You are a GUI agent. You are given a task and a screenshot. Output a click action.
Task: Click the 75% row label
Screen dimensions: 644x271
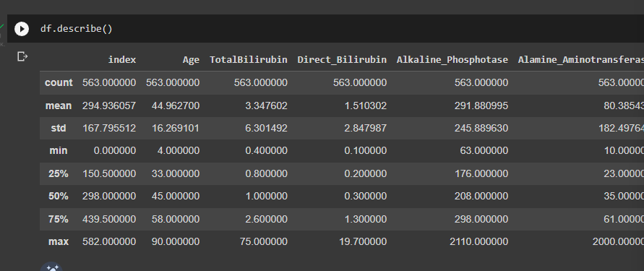tap(59, 219)
